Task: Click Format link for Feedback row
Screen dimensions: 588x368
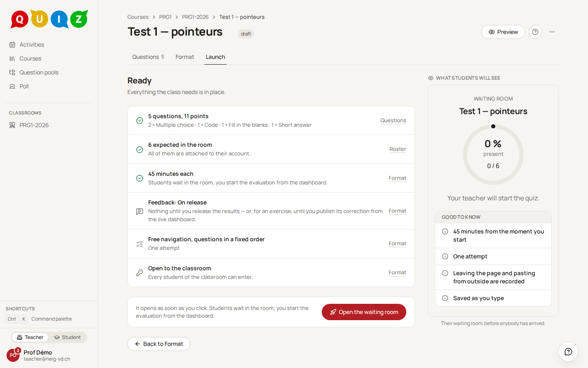Action: tap(397, 211)
